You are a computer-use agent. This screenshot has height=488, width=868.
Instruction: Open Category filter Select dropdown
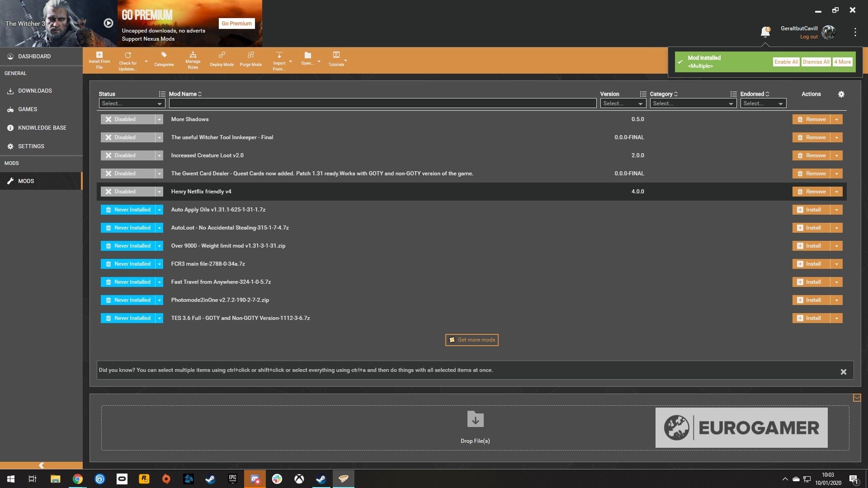693,103
